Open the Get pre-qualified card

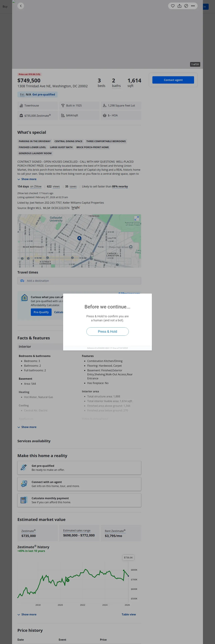click(79, 468)
